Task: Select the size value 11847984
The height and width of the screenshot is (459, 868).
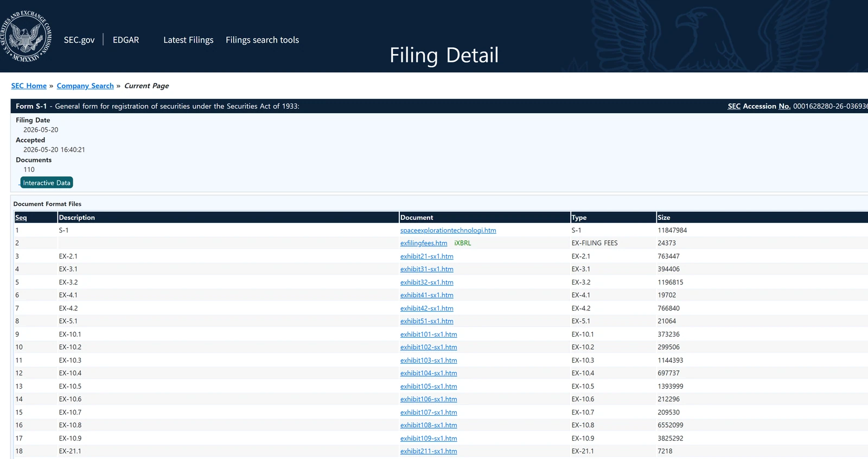Action: pyautogui.click(x=672, y=230)
